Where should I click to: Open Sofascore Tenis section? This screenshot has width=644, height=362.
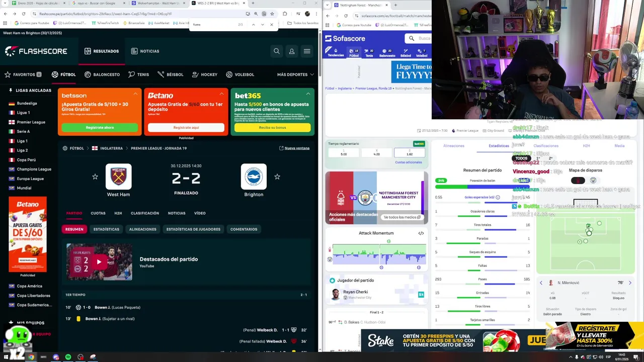[369, 53]
